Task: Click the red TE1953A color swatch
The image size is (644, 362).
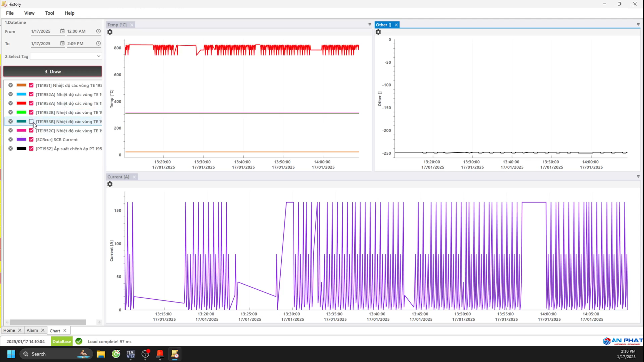Action: point(22,103)
